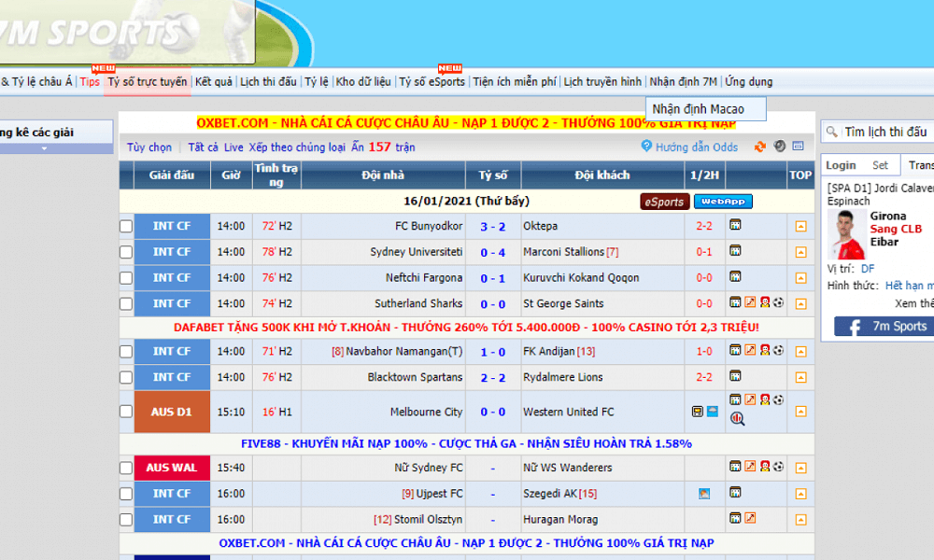Viewport: 934px width, 560px height.
Task: Click the Xếp theo chủng loại link
Action: (x=297, y=147)
